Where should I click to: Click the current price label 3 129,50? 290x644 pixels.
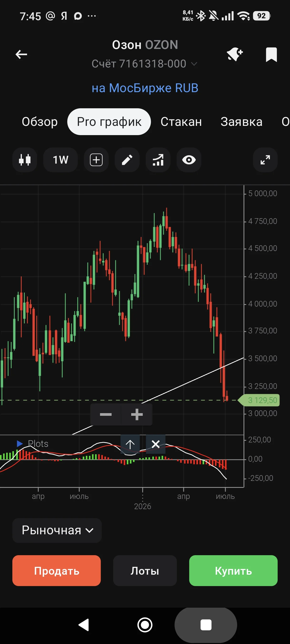(x=259, y=400)
